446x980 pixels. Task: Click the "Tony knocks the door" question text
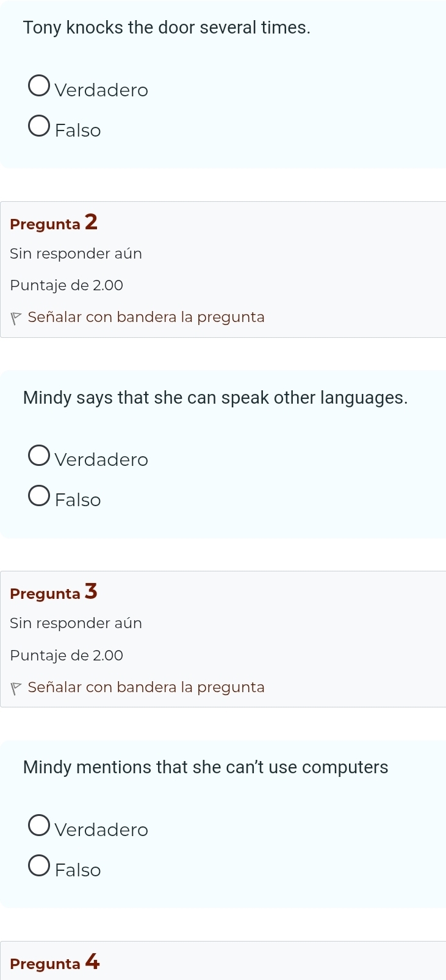[x=167, y=28]
